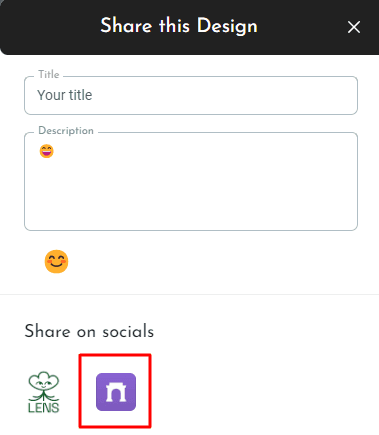379x435 pixels.
Task: Click the "Your title" placeholder text
Action: (x=65, y=95)
